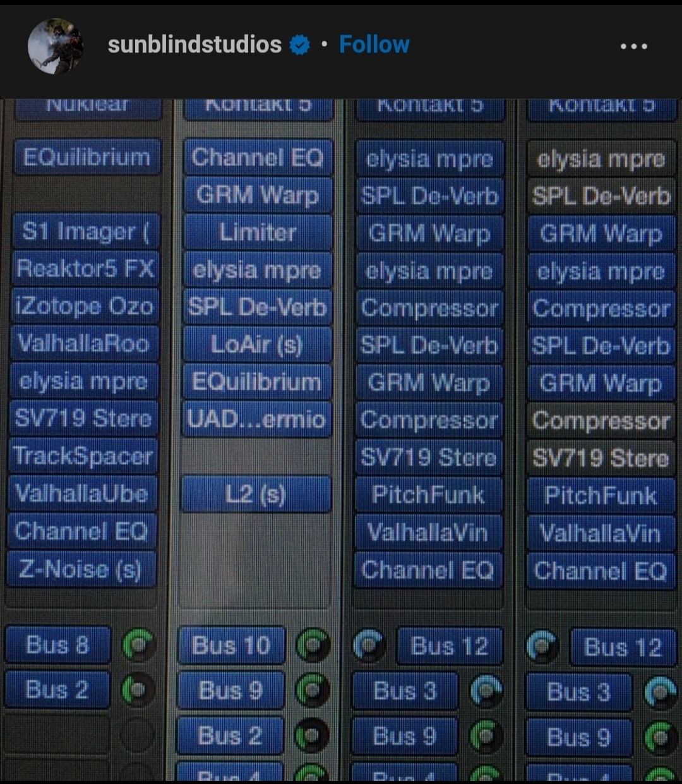This screenshot has height=784, width=682.
Task: Open the Bus 10 send slot
Action: [231, 646]
